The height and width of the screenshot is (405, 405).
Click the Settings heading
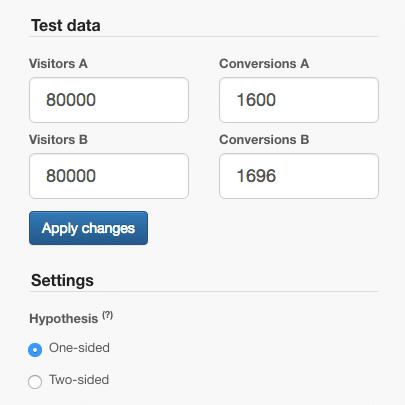pos(62,280)
